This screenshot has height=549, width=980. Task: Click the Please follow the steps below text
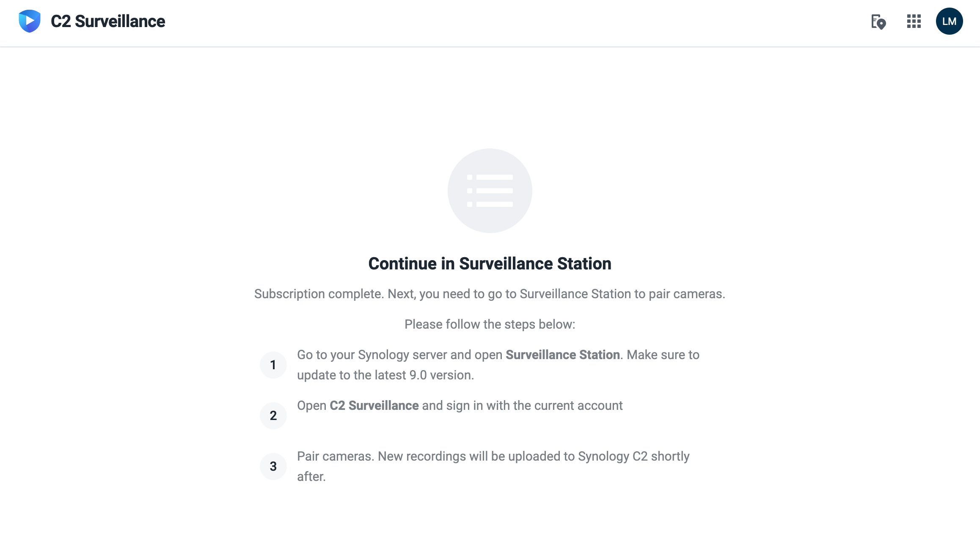point(490,324)
